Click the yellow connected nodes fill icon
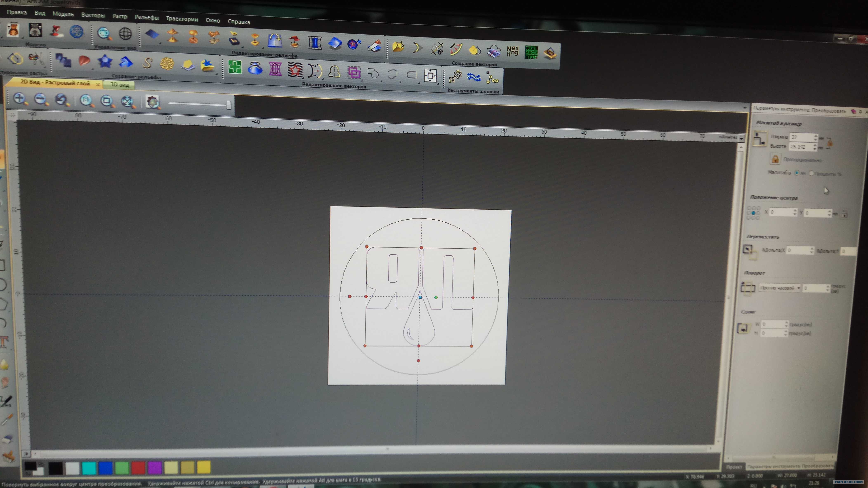This screenshot has width=868, height=488. coord(492,78)
